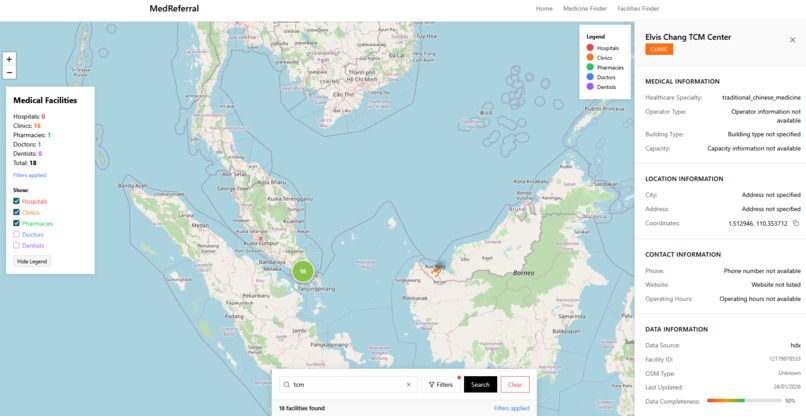Enable the Doctors checkbox
The image size is (806, 416).
coord(16,234)
